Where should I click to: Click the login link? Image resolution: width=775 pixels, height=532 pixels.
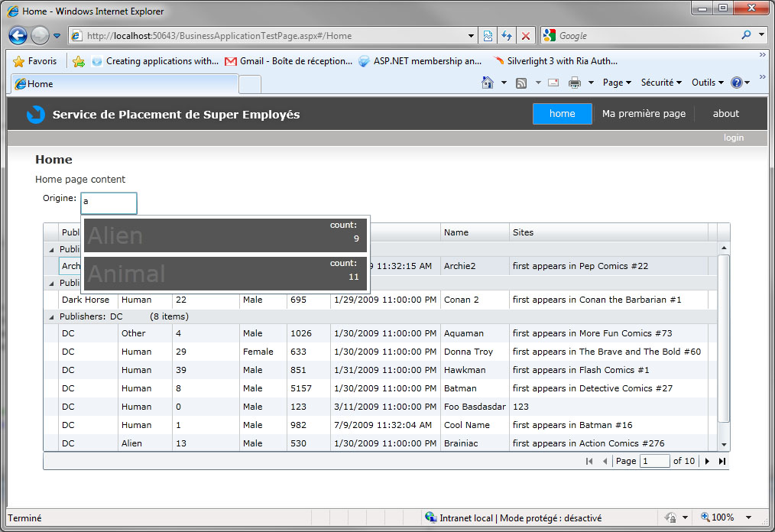(x=734, y=138)
